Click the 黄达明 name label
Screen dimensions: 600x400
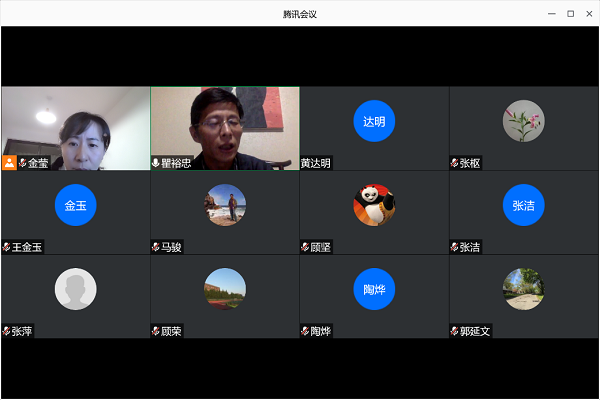pos(316,163)
